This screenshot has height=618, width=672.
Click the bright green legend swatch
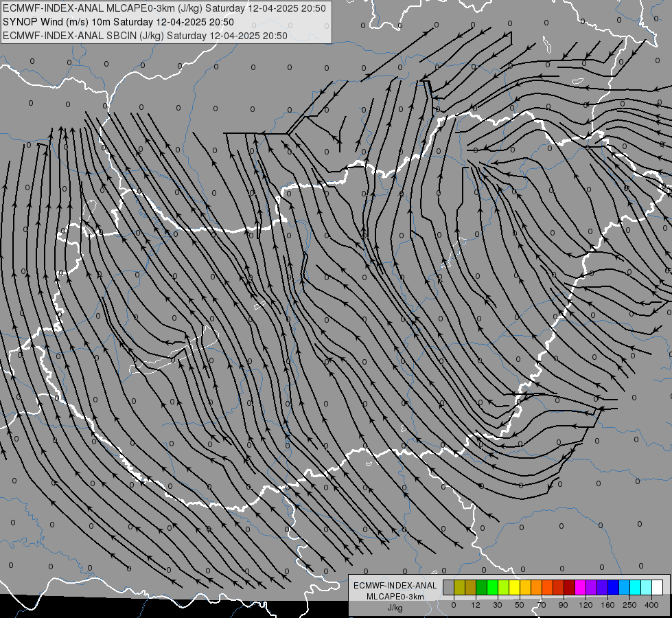[492, 587]
